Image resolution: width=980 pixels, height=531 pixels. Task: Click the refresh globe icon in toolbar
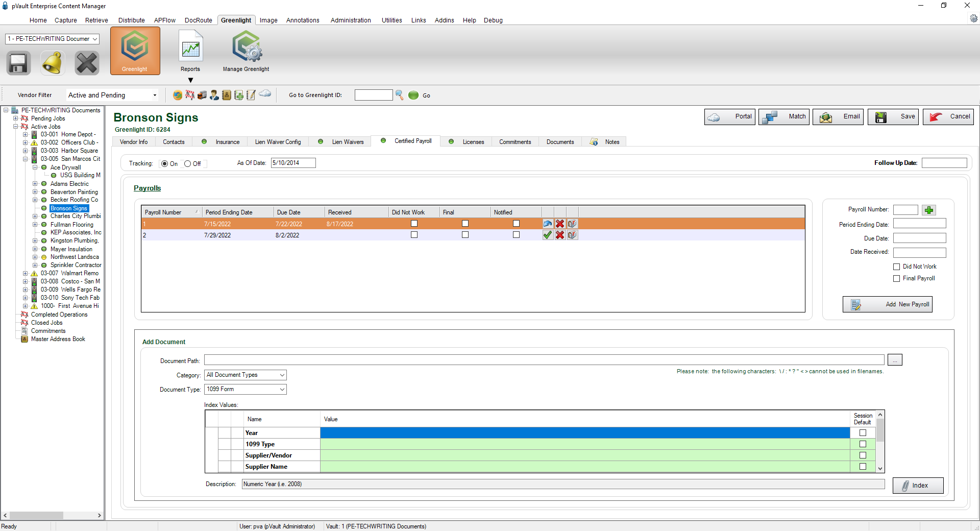(178, 95)
